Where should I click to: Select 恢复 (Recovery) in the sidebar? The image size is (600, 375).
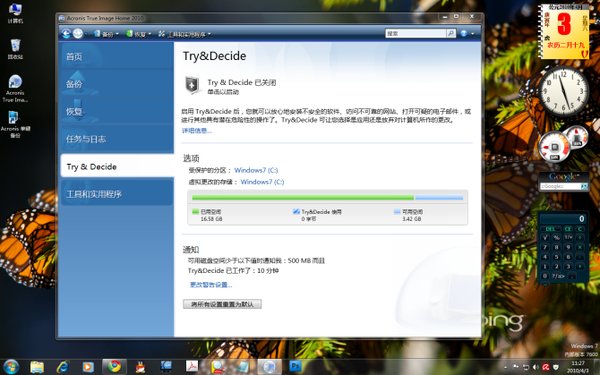point(117,111)
